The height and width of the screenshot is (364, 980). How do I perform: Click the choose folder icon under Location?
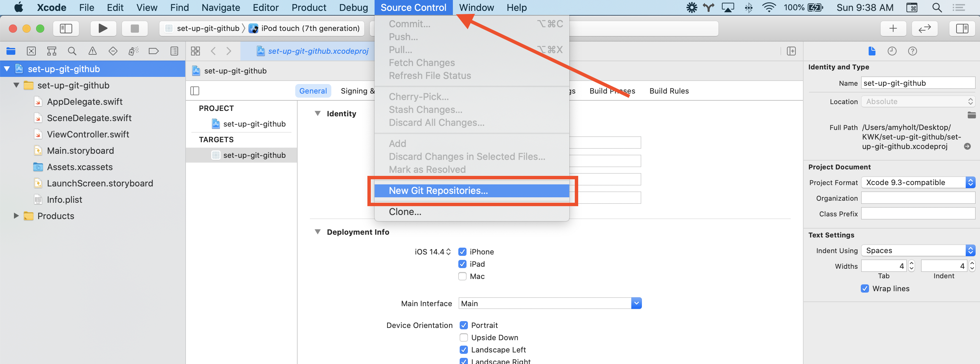[971, 115]
